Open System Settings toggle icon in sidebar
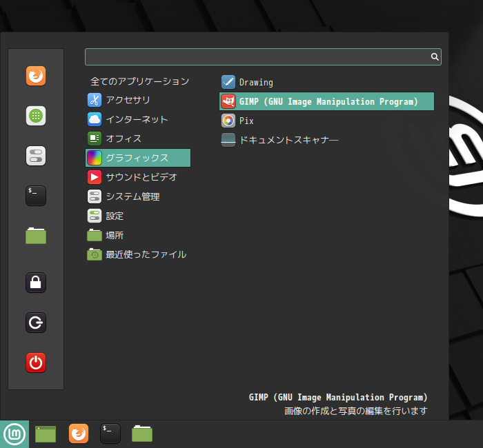 click(x=36, y=156)
